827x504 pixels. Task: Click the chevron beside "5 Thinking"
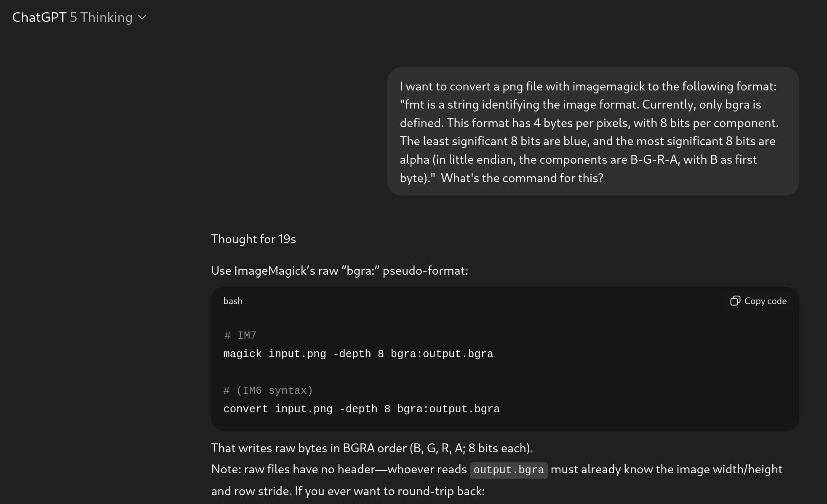(142, 17)
